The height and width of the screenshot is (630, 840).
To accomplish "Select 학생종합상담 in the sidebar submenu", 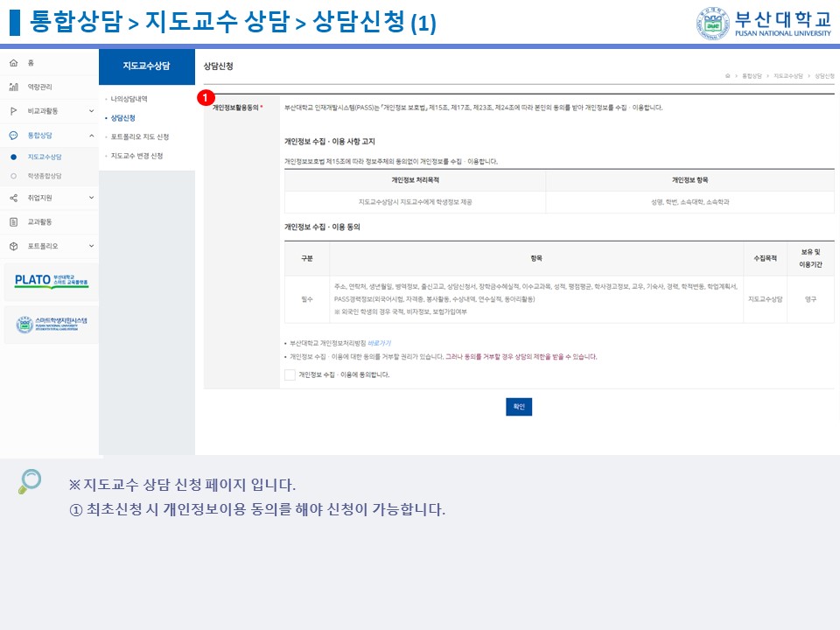I will pyautogui.click(x=45, y=176).
